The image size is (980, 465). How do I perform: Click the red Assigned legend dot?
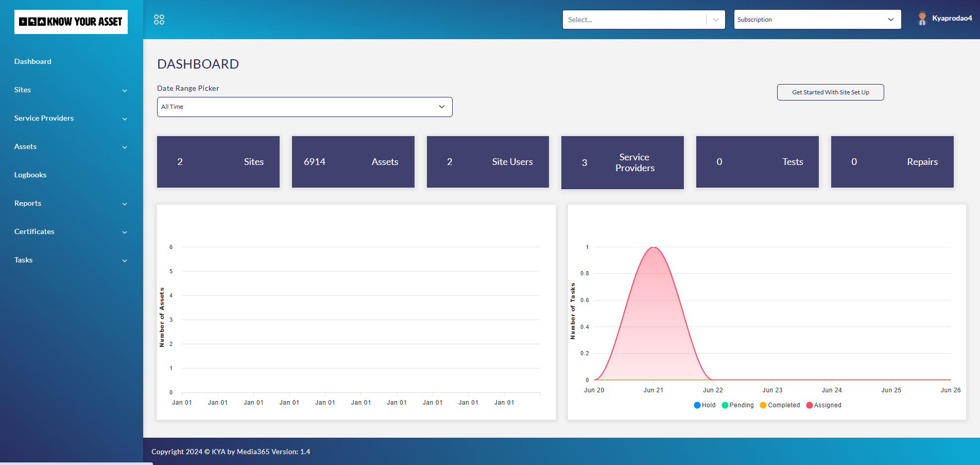[810, 405]
